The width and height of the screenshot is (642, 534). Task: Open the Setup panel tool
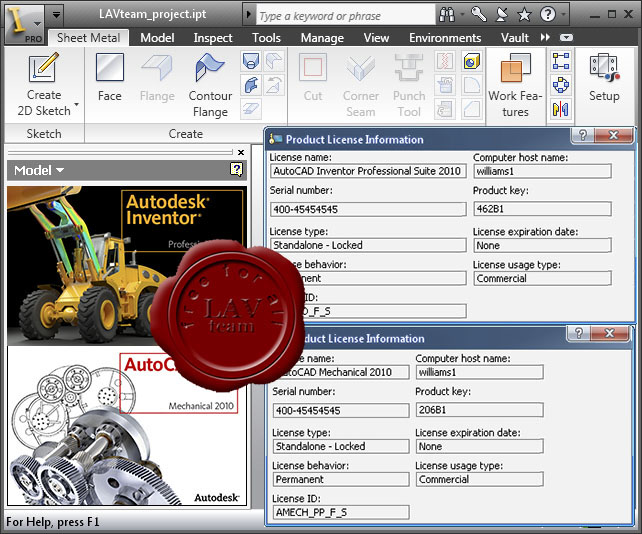[x=604, y=78]
